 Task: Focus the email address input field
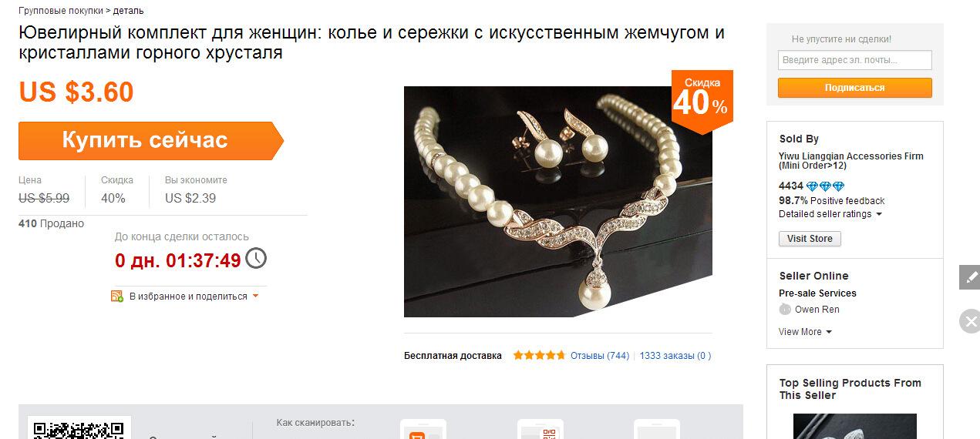[x=854, y=60]
